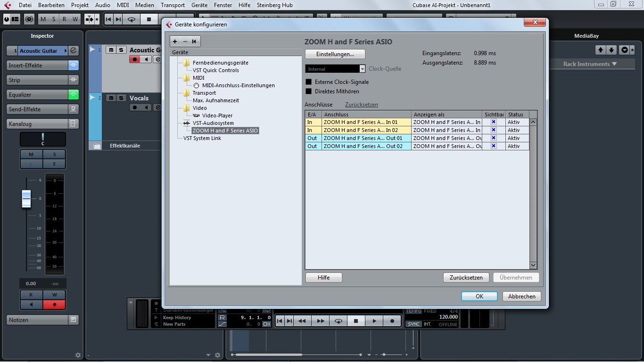The image size is (644, 362).
Task: Click the Constrain Delay Compensation clock icon
Action: [x=29, y=19]
